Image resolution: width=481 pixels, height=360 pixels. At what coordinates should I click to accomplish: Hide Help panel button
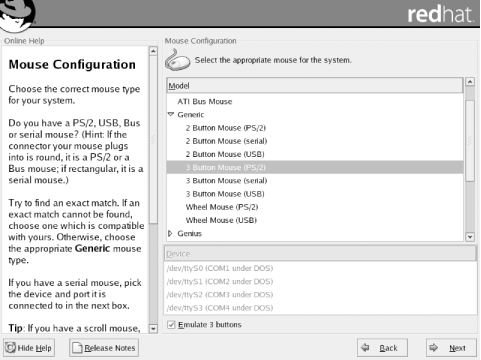point(29,348)
